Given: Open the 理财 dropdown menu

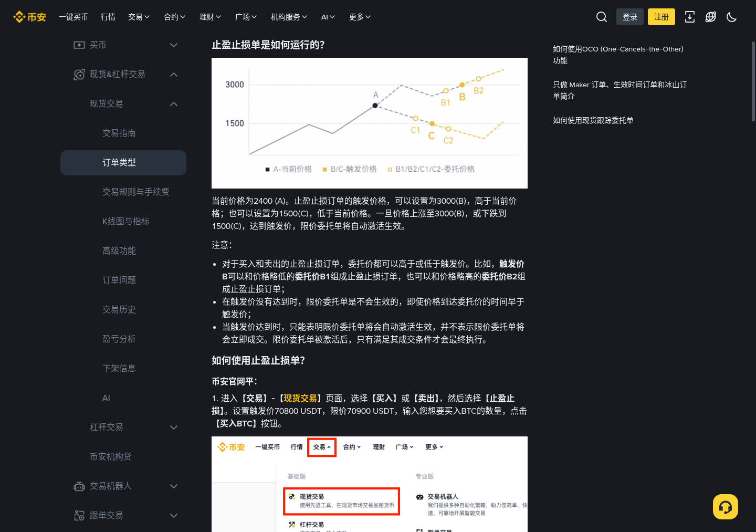Looking at the screenshot, I should pyautogui.click(x=211, y=17).
